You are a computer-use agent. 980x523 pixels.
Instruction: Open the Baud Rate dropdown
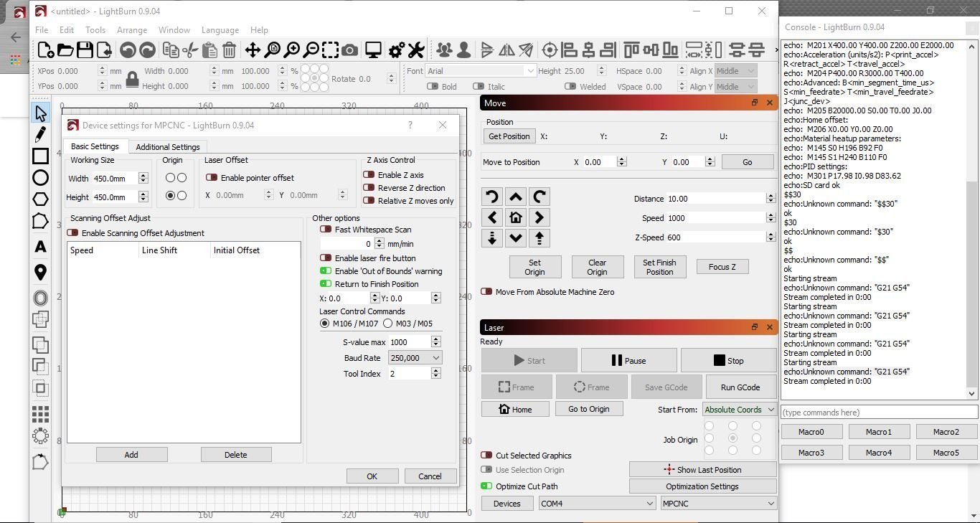[x=415, y=357]
